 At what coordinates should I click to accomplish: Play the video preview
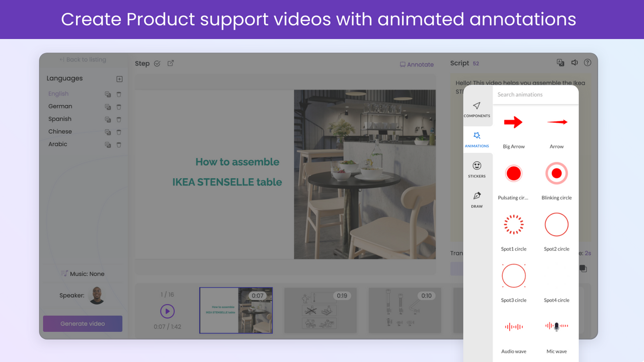click(168, 311)
